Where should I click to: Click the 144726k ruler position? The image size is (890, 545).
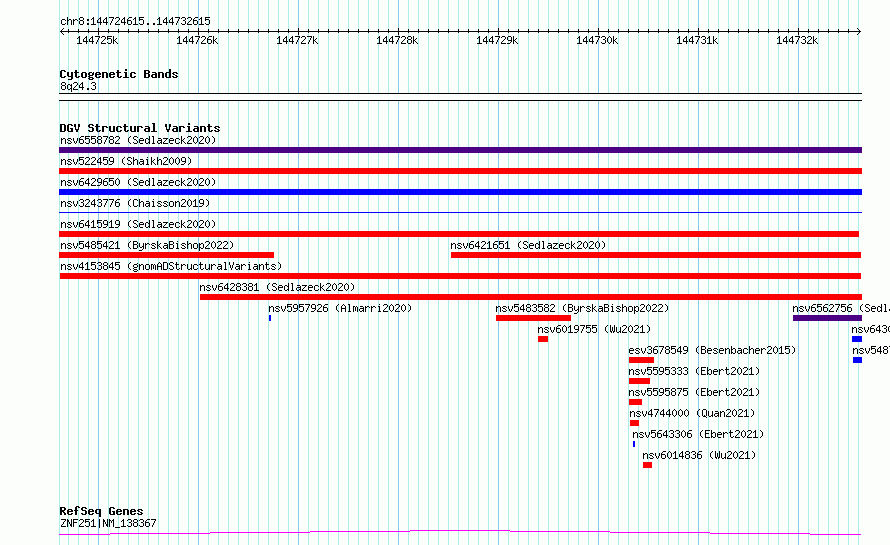point(197,40)
